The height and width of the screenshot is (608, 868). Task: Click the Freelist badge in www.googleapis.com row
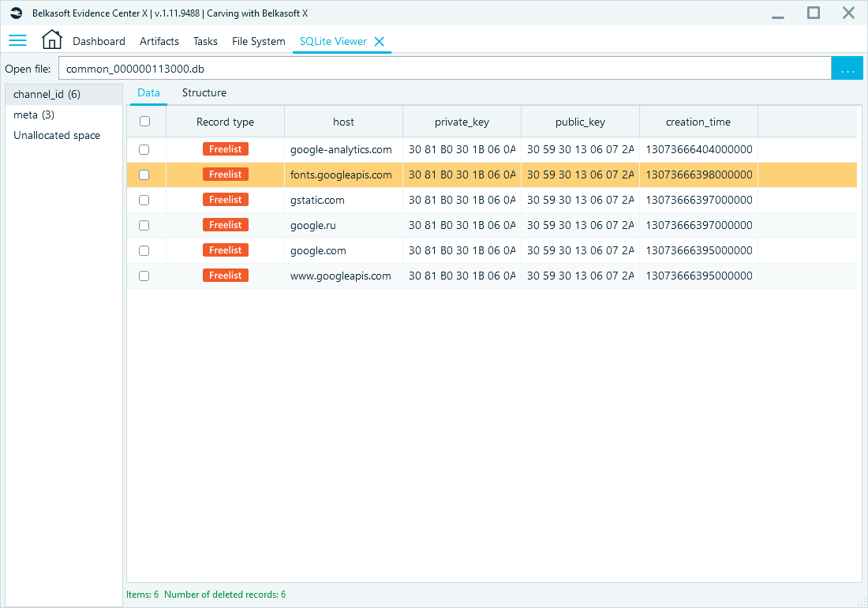[x=226, y=276]
